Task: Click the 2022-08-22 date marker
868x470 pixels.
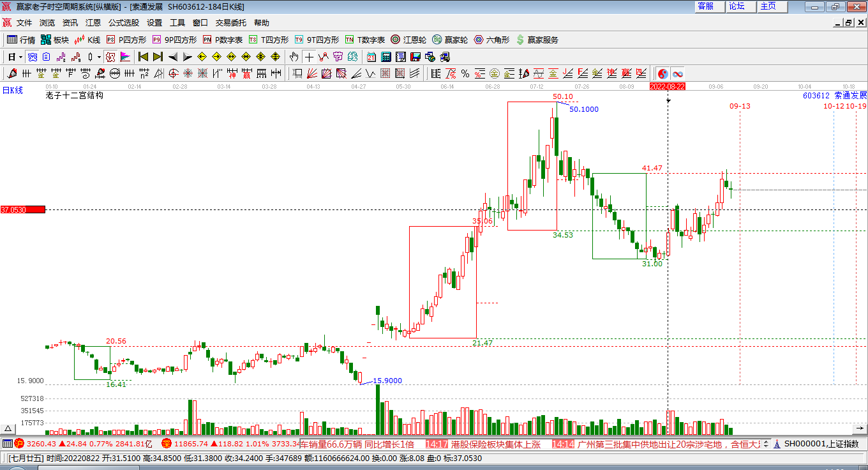Action: (x=667, y=86)
